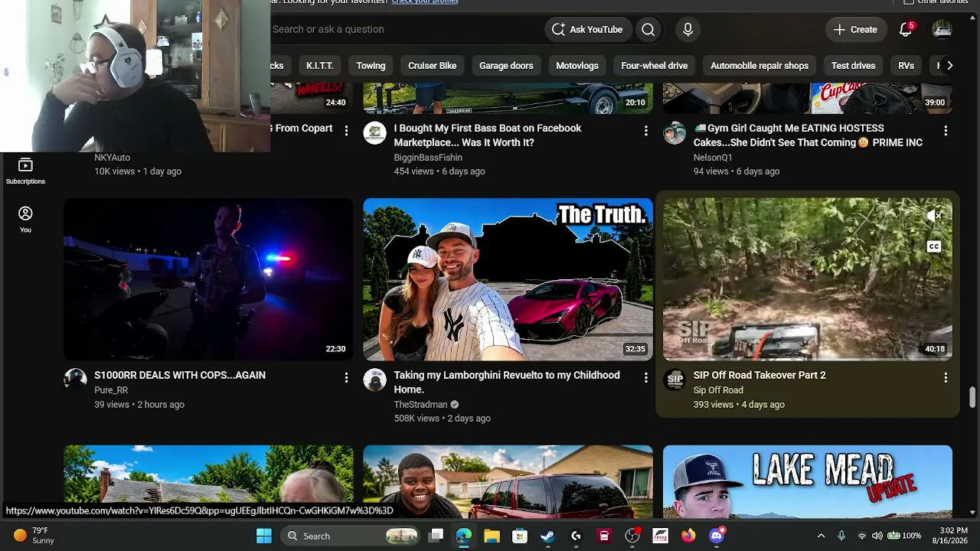The height and width of the screenshot is (551, 980).
Task: Select the Motovlogs category chip
Action: [577, 66]
